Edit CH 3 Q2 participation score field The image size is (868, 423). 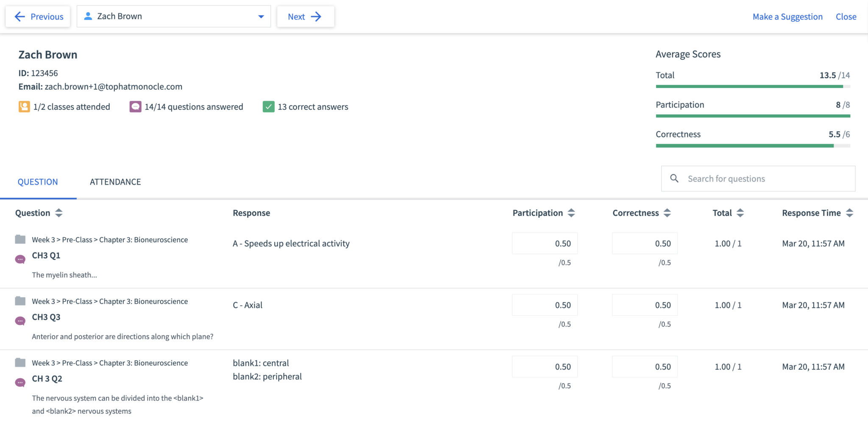545,367
